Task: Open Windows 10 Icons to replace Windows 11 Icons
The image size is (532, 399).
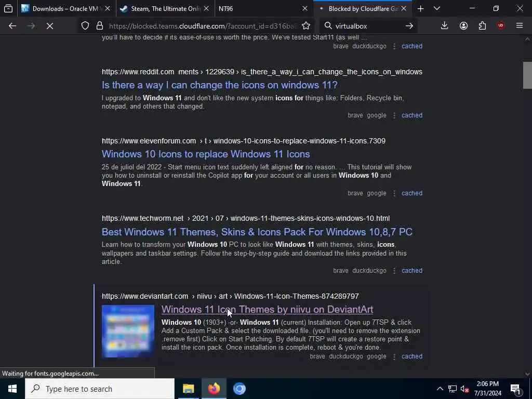Action: 206,154
